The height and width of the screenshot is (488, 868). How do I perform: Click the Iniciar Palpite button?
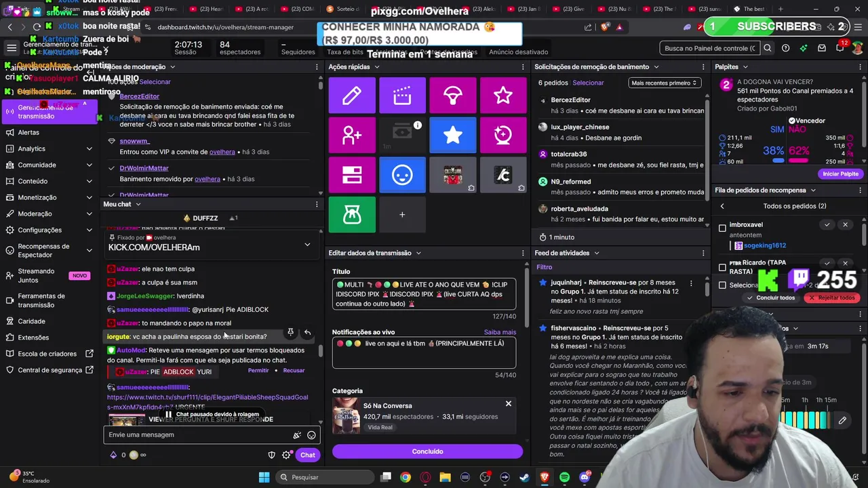coord(841,174)
